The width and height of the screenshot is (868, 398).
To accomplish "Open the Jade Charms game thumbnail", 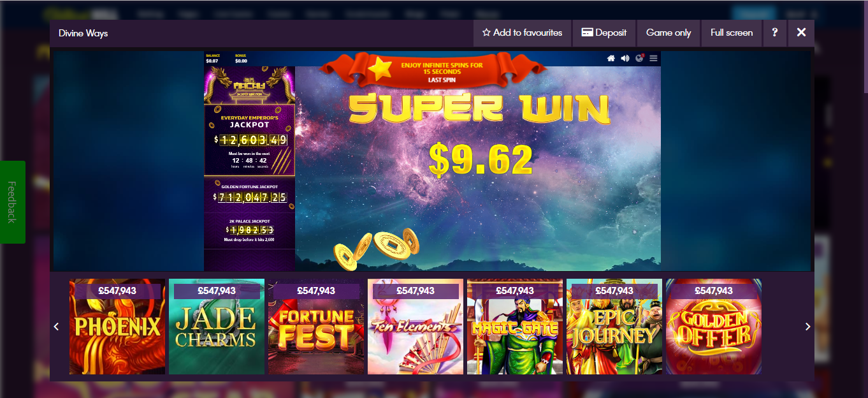I will 217,327.
